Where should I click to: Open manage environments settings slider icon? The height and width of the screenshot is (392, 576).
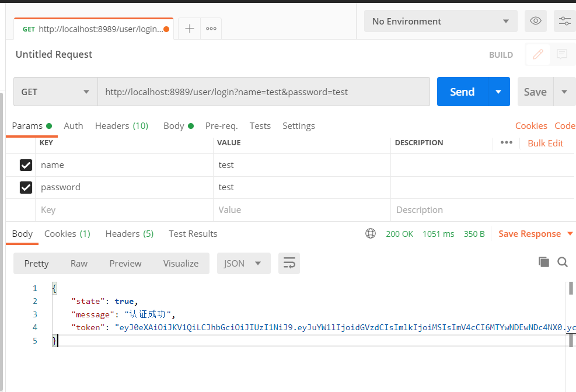coord(564,21)
